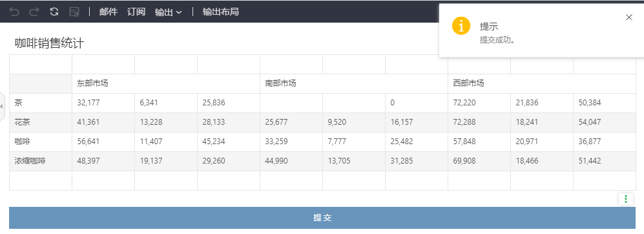Image resolution: width=644 pixels, height=234 pixels.
Task: Refresh the report using the reload icon
Action: [54, 12]
